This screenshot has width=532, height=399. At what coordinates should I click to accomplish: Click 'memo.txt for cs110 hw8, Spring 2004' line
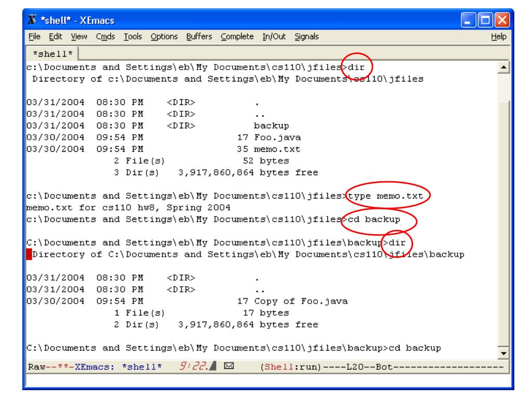coord(128,207)
